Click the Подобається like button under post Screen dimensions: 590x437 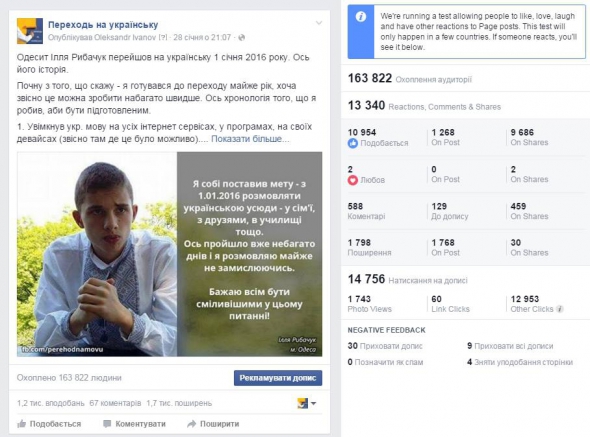(49, 424)
